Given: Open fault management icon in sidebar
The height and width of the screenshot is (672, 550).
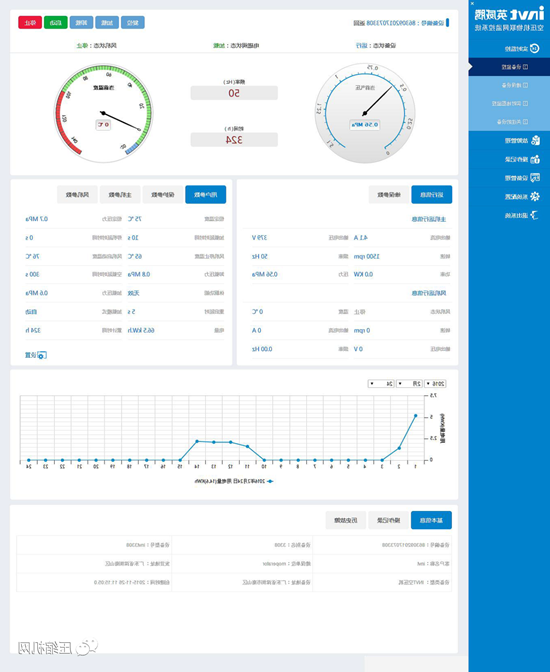Looking at the screenshot, I should (535, 140).
